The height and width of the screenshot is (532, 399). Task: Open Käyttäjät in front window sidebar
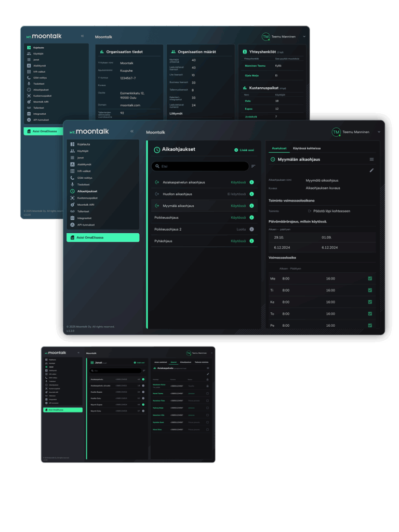[79, 151]
